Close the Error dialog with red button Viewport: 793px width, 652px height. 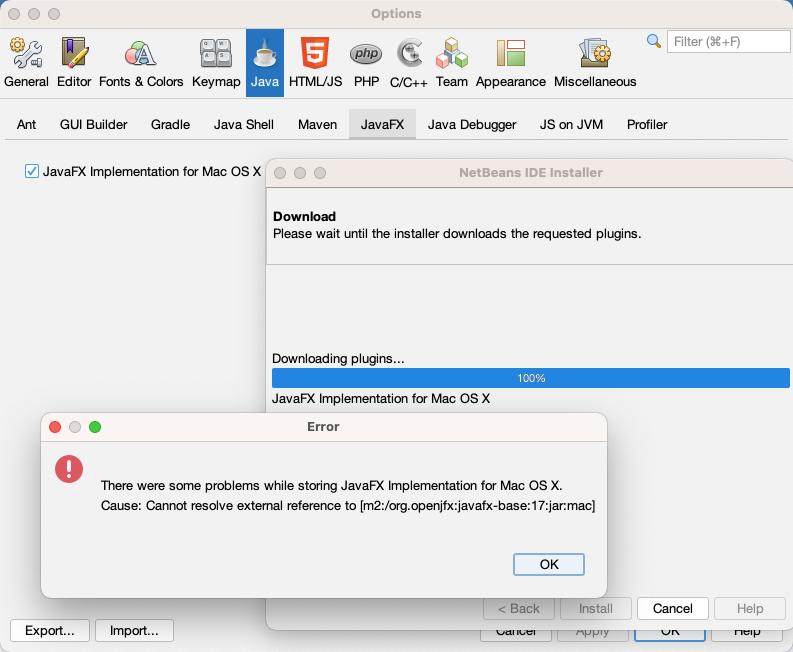(55, 427)
